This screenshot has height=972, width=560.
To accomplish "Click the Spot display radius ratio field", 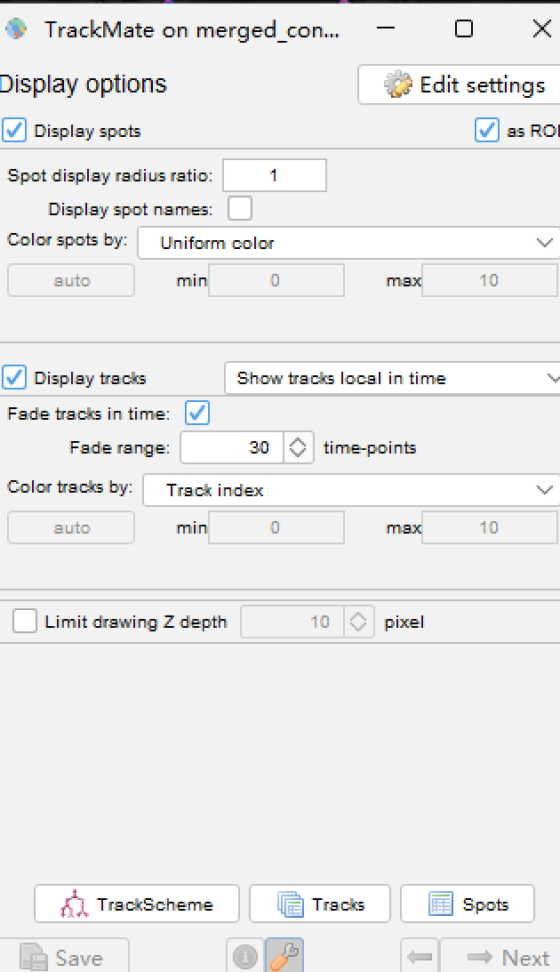I will coord(275,175).
